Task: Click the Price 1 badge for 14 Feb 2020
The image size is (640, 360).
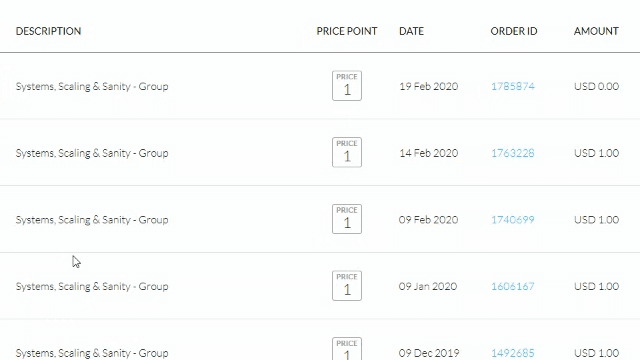Action: coord(347,152)
